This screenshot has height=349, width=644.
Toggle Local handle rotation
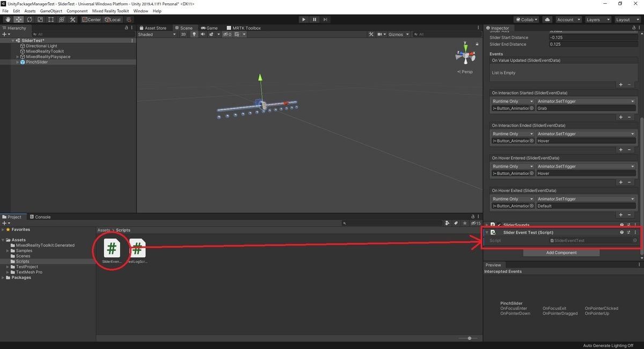coord(113,19)
